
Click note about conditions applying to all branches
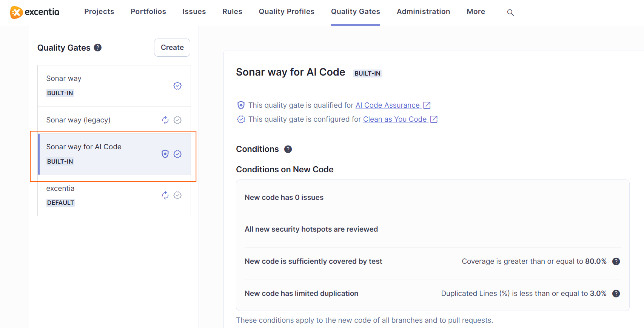(365, 320)
